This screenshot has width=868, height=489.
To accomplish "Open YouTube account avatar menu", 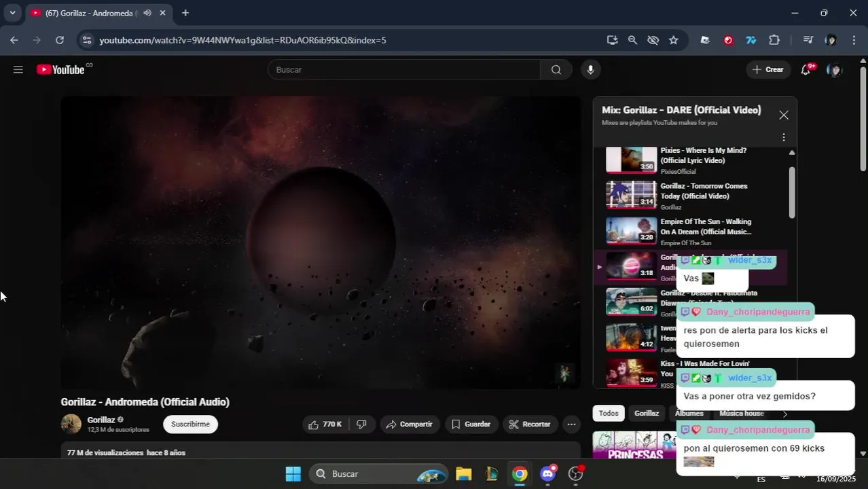I will coord(834,69).
